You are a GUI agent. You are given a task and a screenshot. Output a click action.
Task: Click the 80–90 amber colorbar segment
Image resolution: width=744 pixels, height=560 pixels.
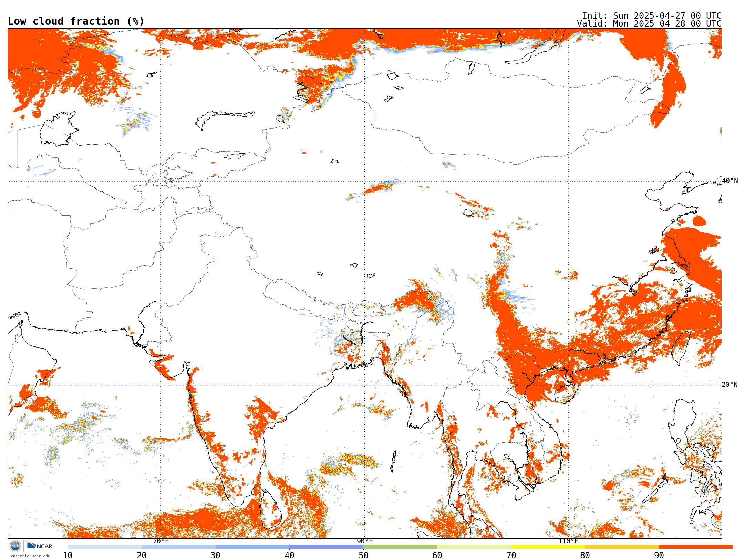click(x=622, y=547)
